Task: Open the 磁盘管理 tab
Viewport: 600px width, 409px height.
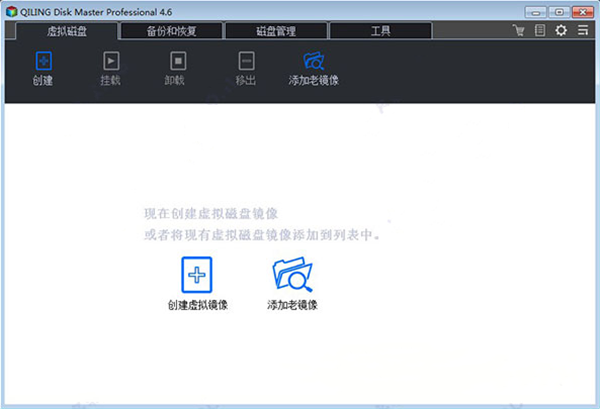Action: [276, 31]
